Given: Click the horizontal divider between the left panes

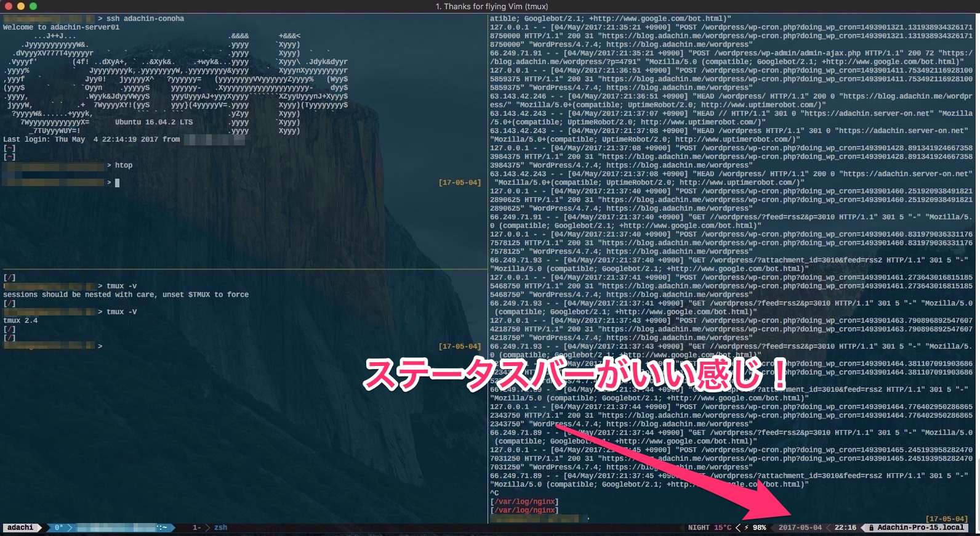Looking at the screenshot, I should [x=246, y=269].
